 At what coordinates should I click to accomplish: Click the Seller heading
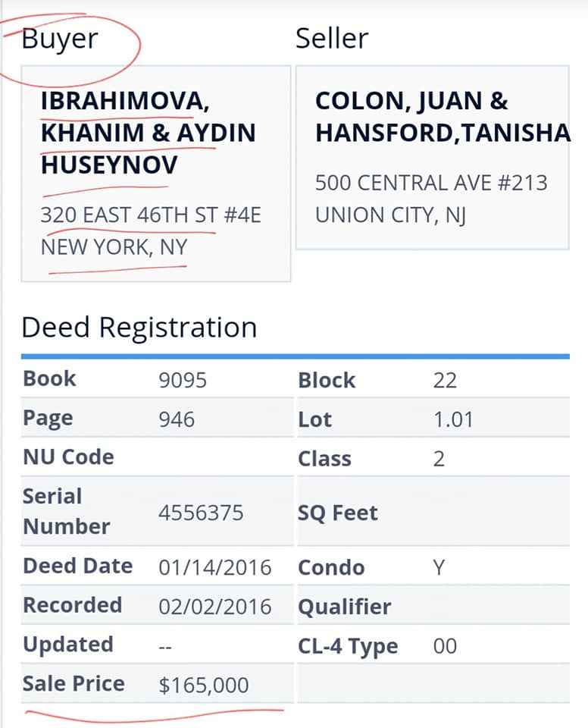click(332, 39)
